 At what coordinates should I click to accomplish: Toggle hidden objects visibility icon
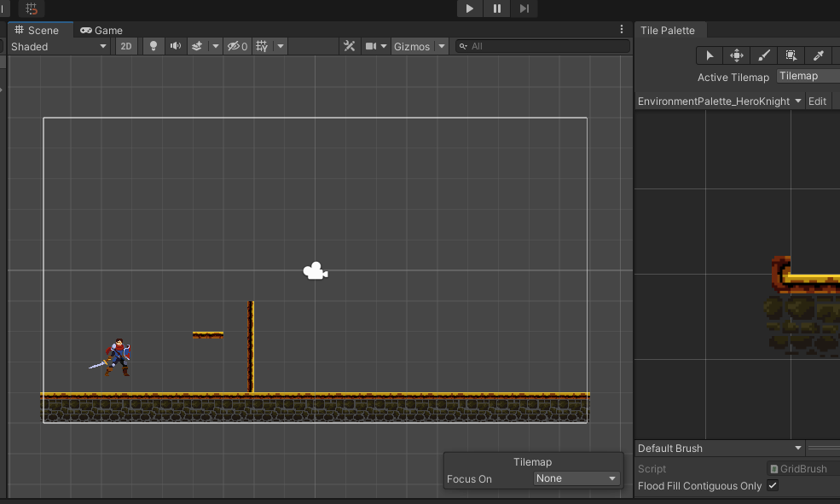click(x=237, y=46)
